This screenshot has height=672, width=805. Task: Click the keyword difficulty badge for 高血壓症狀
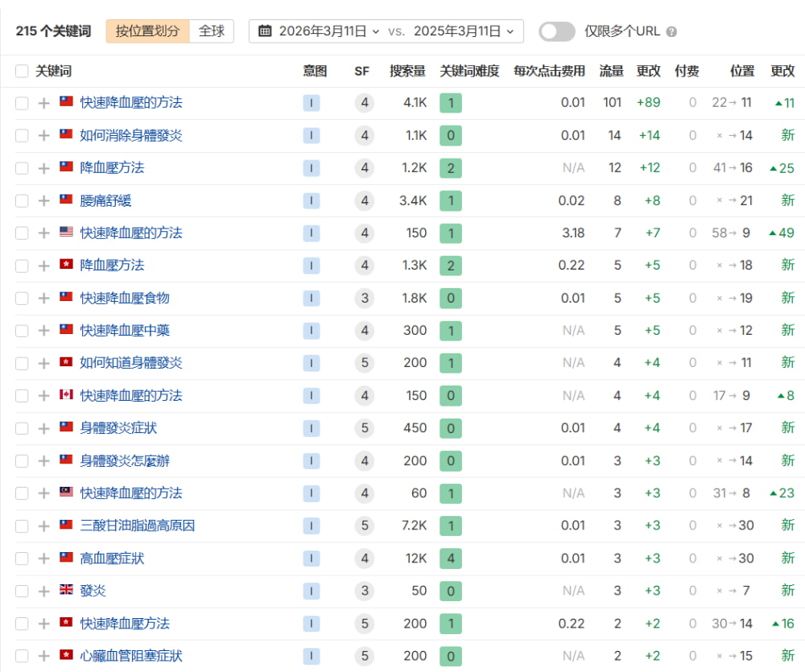450,559
